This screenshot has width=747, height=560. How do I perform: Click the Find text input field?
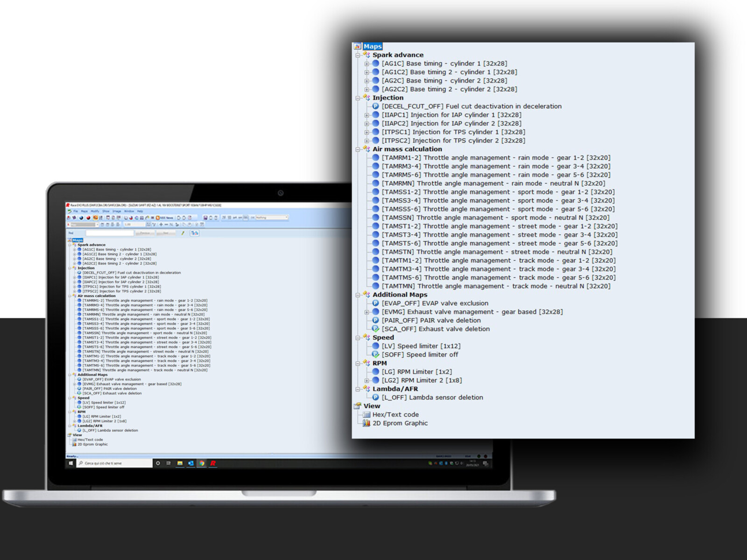point(110,233)
